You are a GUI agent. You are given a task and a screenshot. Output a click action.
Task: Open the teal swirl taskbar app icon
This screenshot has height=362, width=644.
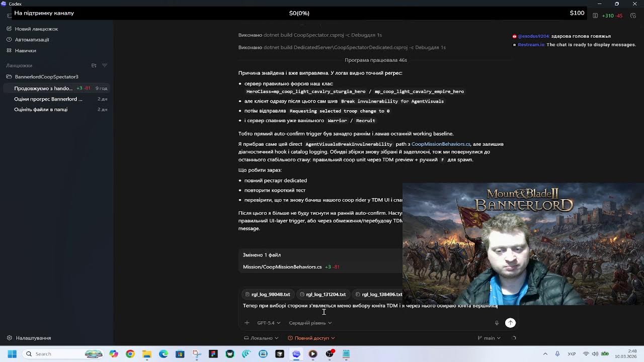tap(247, 354)
